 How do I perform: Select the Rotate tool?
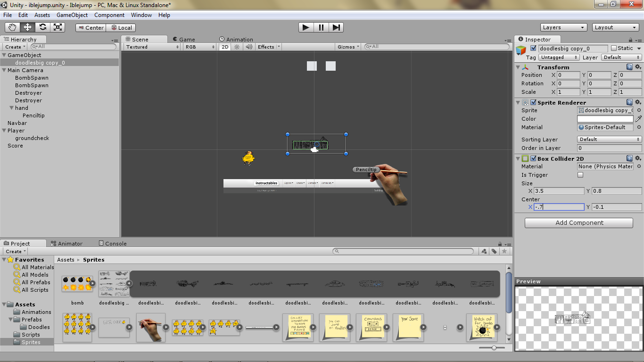(43, 27)
